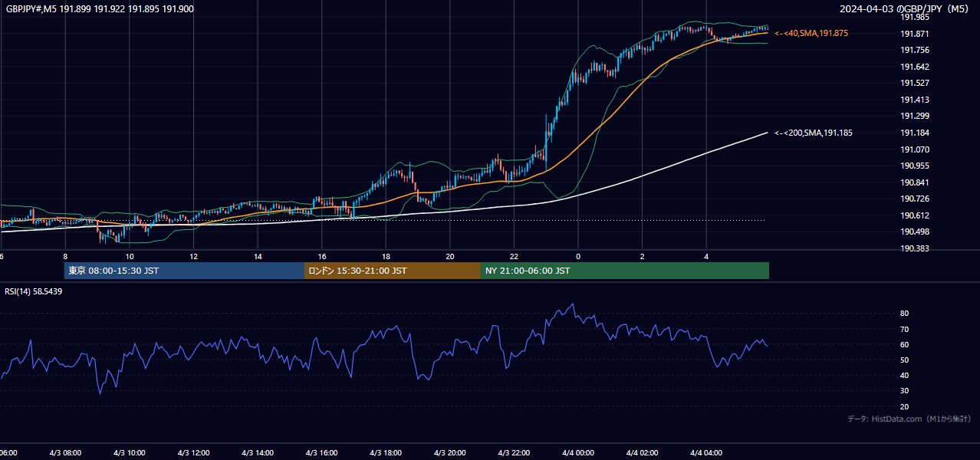Click hour tick 22 on price chart axis
This screenshot has width=980, height=460.
click(x=515, y=256)
